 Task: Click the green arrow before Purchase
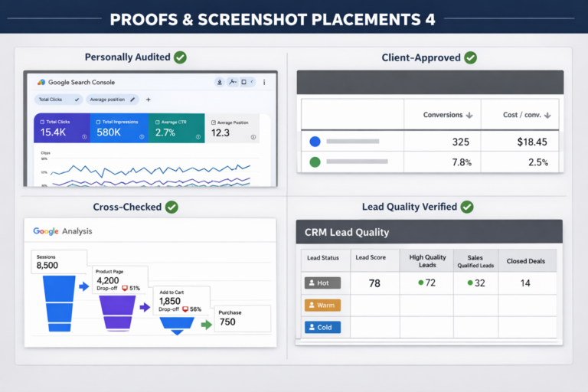[207, 324]
